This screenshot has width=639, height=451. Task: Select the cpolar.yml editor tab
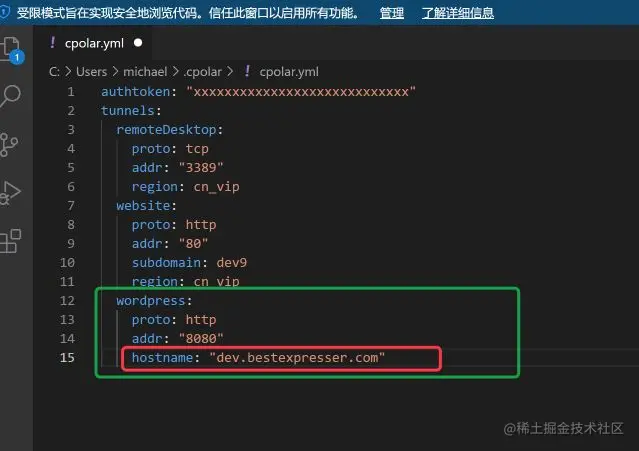click(x=95, y=43)
